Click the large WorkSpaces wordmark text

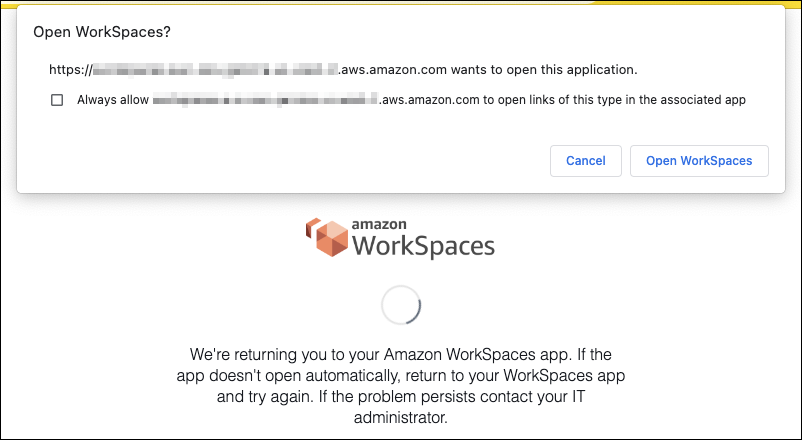(x=423, y=245)
